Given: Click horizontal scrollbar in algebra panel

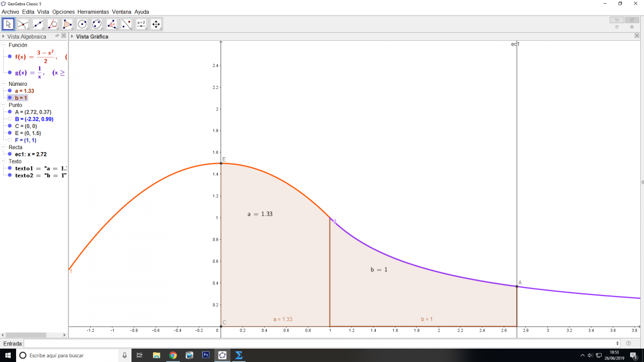Looking at the screenshot, I should [x=27, y=334].
